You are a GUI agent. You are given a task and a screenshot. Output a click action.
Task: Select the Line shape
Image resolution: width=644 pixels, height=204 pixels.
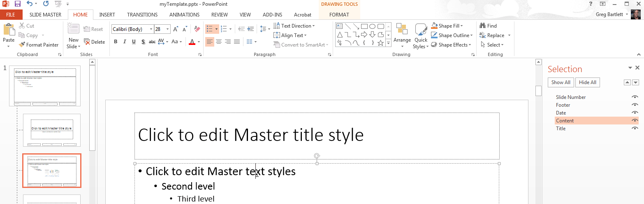[x=348, y=26]
